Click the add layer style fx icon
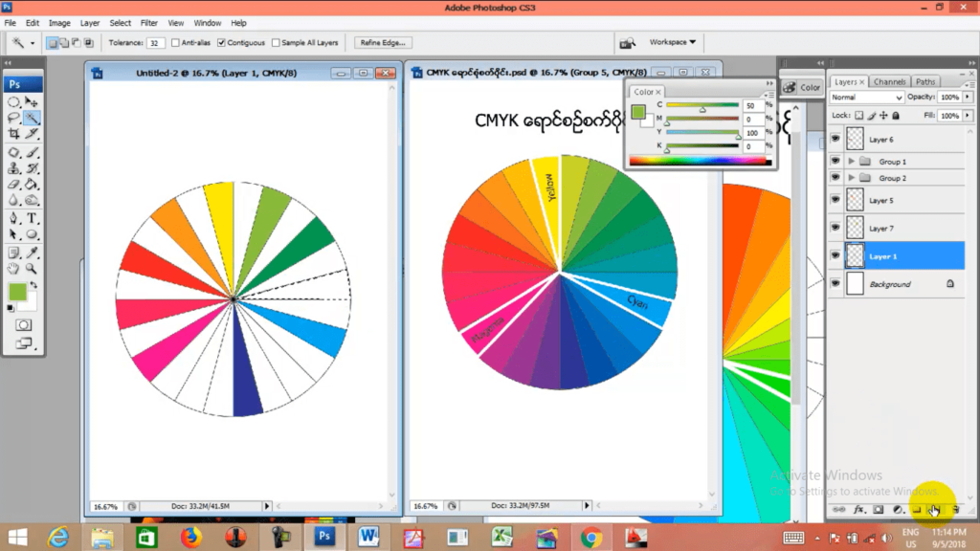This screenshot has height=551, width=980. point(858,510)
